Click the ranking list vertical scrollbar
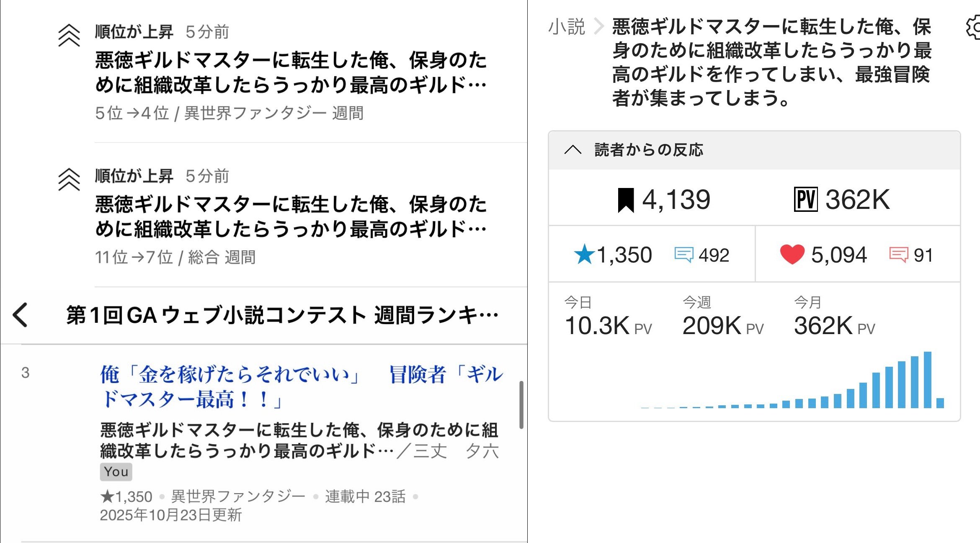The height and width of the screenshot is (543, 980). coord(521,404)
